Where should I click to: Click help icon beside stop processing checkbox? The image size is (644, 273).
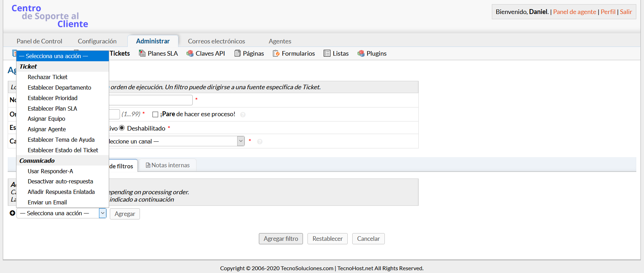[243, 115]
